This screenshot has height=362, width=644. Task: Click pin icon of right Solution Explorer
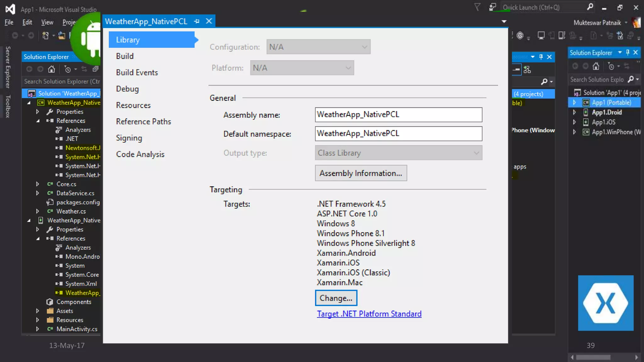pos(628,52)
